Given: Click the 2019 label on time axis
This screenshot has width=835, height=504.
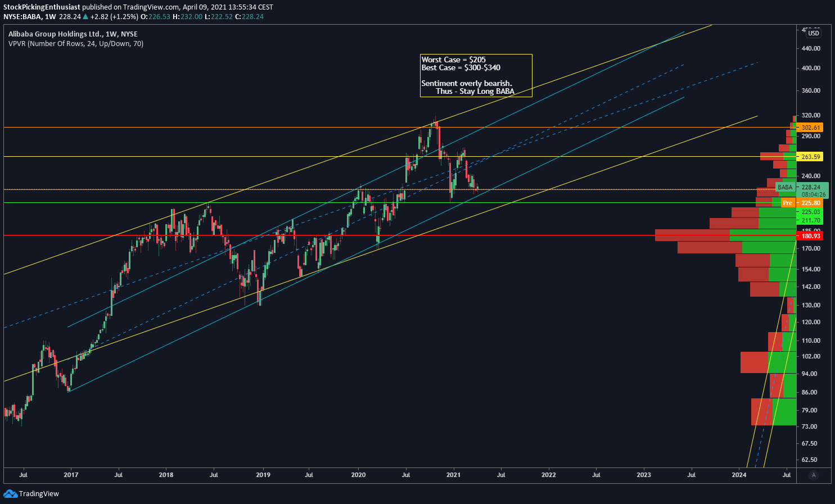Looking at the screenshot, I should coord(263,475).
